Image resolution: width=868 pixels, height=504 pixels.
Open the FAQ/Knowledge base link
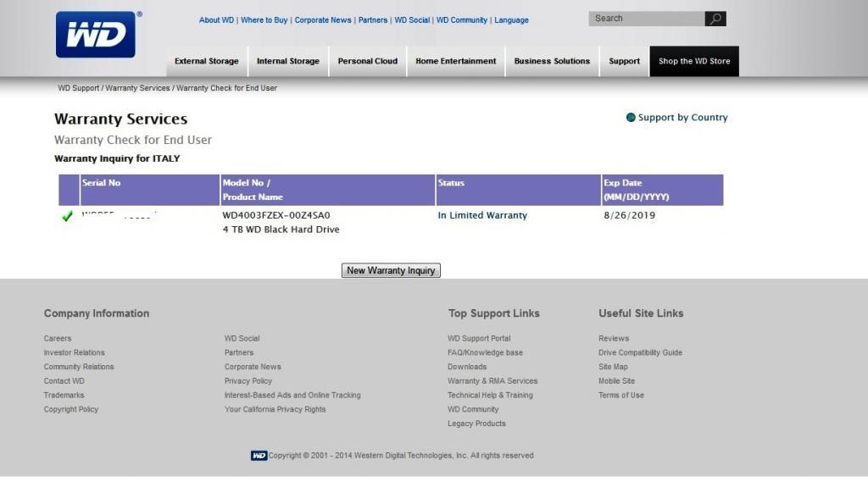[485, 353]
